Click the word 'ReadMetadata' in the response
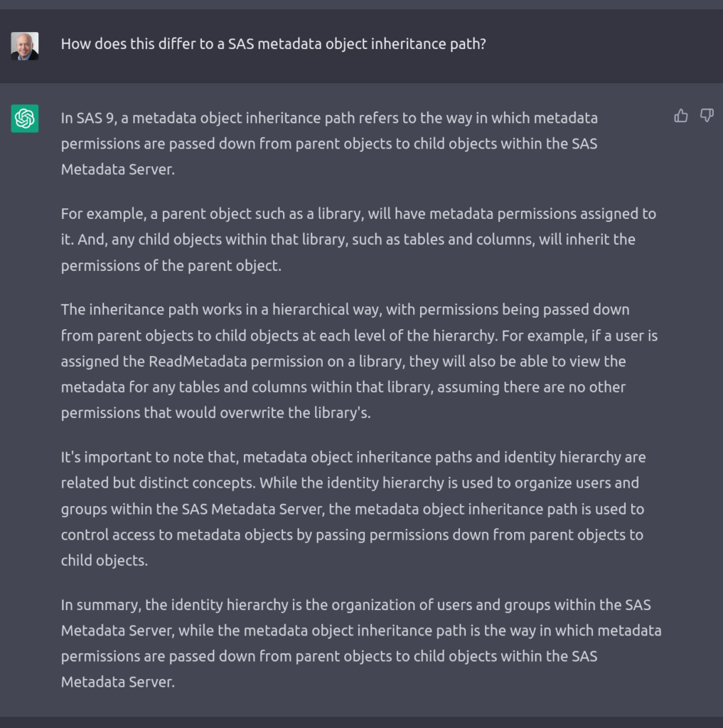 click(198, 361)
